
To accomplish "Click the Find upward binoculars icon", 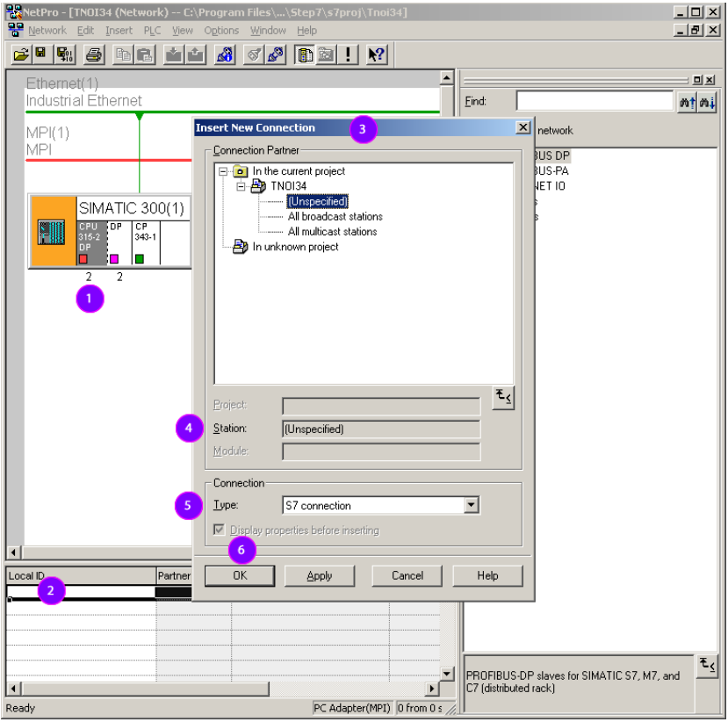I will click(687, 102).
